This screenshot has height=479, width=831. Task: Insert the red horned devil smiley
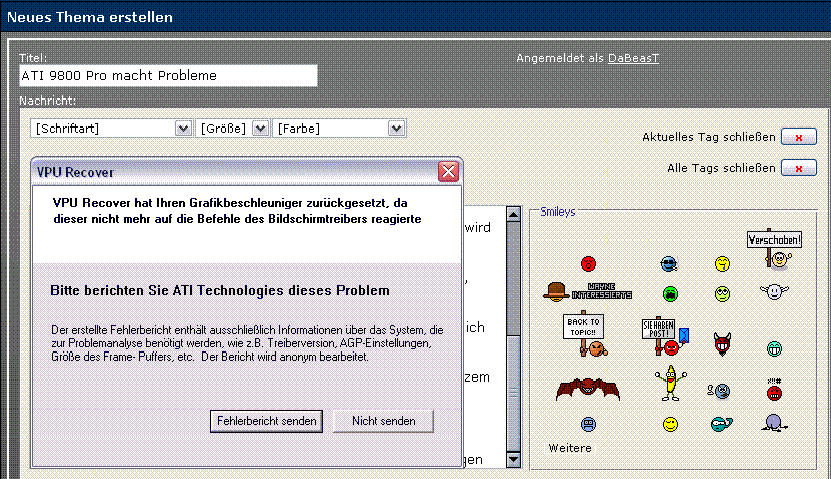(x=722, y=343)
